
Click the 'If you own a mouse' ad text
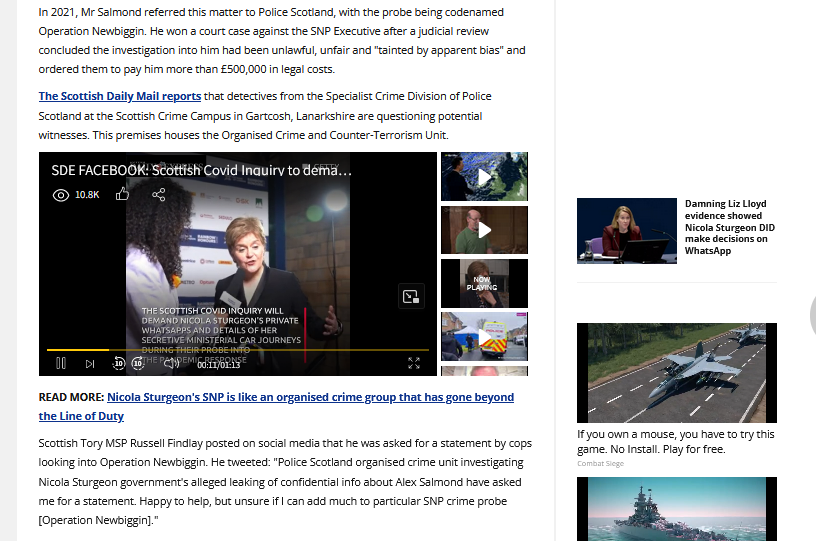pyautogui.click(x=675, y=442)
